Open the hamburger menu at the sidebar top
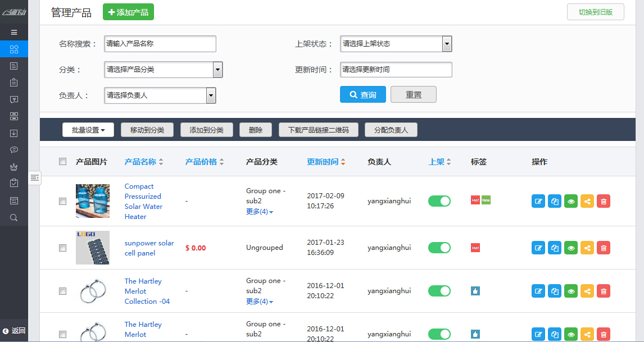 click(x=14, y=32)
